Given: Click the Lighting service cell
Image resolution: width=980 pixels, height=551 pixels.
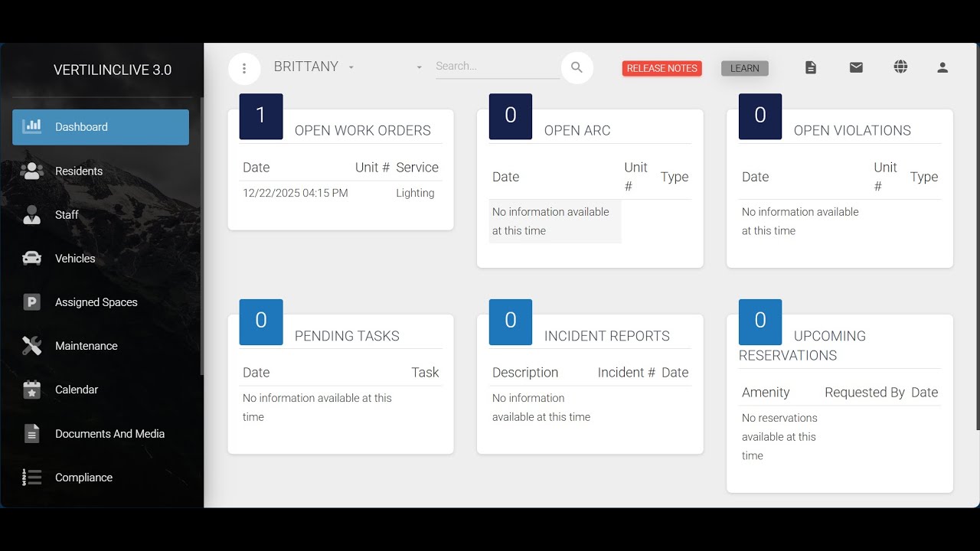Looking at the screenshot, I should [x=415, y=193].
